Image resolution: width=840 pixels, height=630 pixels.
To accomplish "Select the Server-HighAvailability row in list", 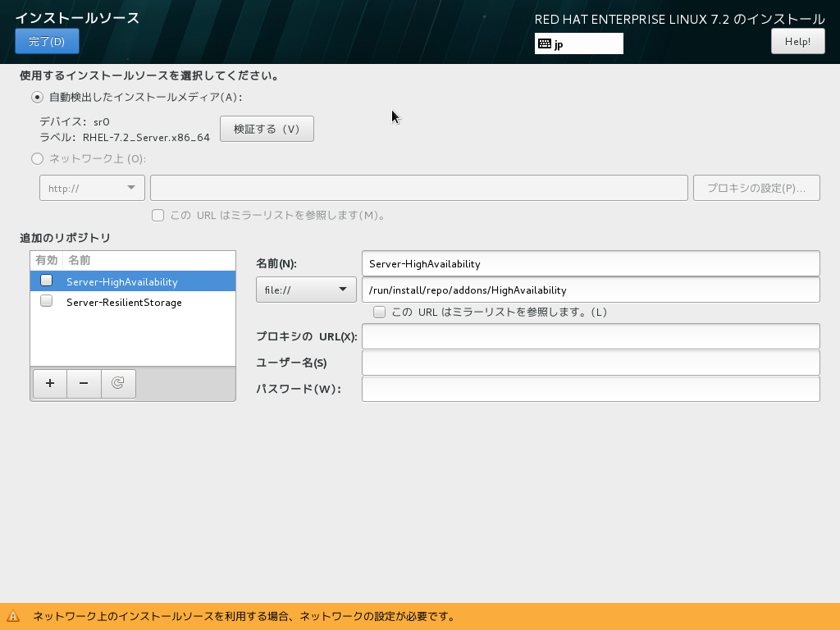I will (133, 281).
